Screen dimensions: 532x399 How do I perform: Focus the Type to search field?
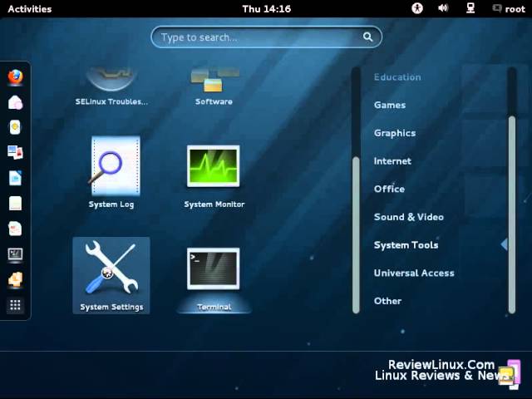click(266, 37)
